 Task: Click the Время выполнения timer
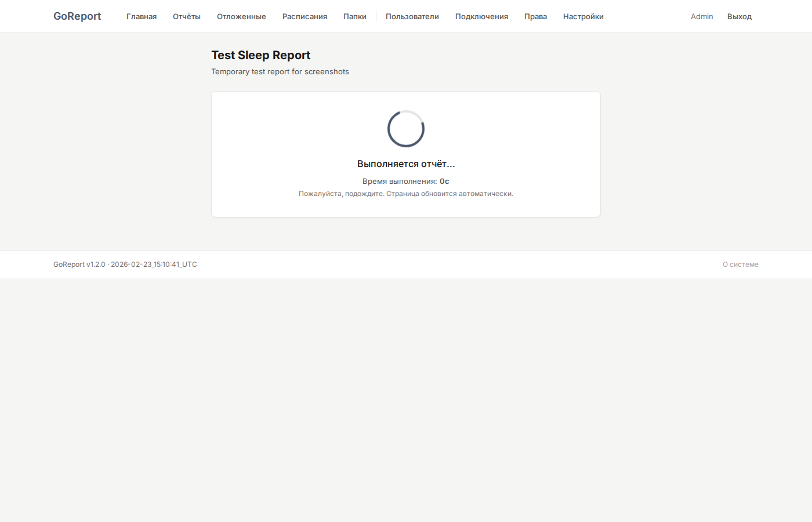[x=406, y=182]
